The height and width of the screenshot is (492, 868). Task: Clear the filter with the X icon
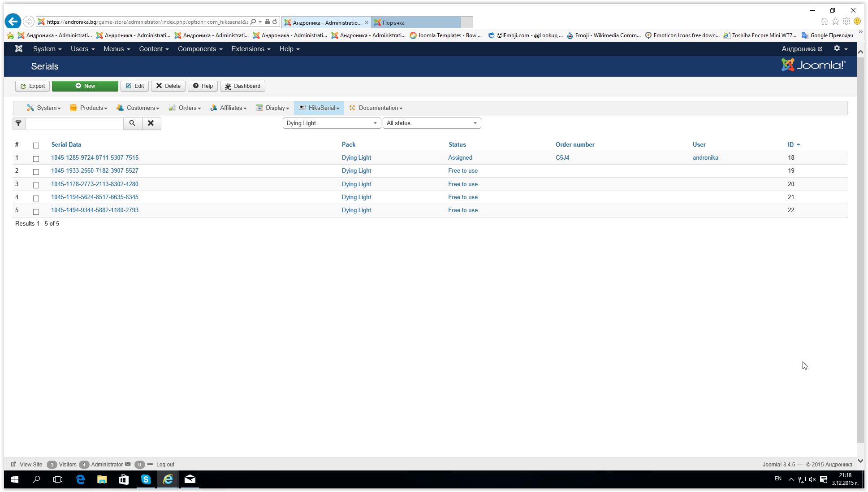(x=151, y=123)
